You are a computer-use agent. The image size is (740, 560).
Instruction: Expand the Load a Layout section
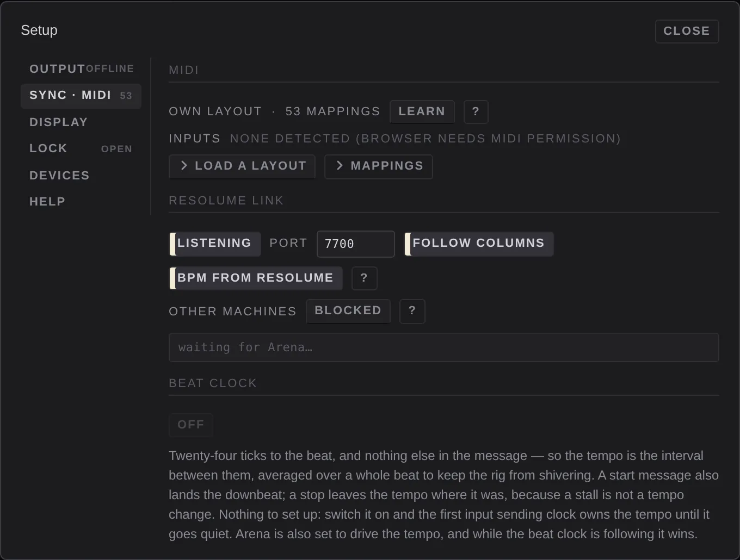coord(242,166)
